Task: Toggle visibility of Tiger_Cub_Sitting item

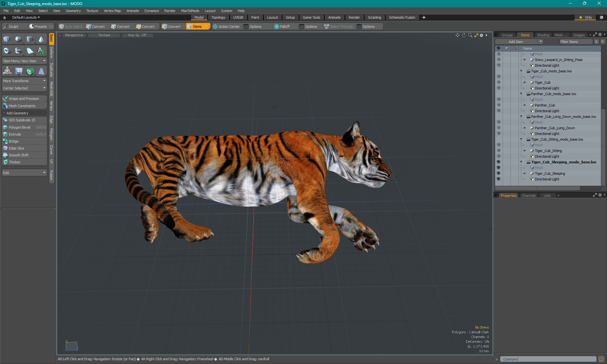Action: [499, 151]
